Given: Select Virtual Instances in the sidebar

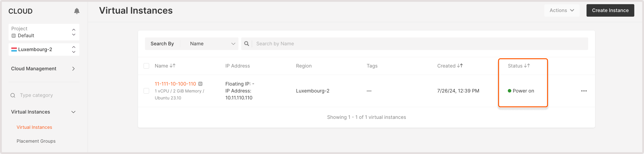Looking at the screenshot, I should pyautogui.click(x=34, y=127).
